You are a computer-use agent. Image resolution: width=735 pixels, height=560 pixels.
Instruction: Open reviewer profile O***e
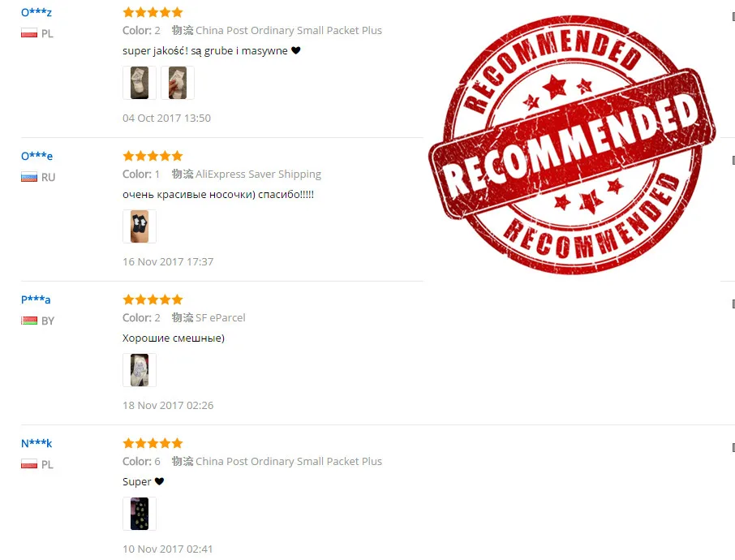coord(37,156)
